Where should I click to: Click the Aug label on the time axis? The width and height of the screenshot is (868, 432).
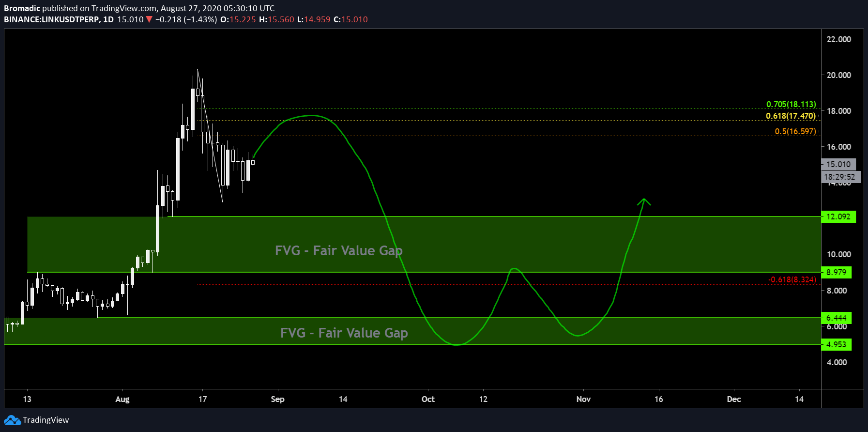pyautogui.click(x=122, y=399)
